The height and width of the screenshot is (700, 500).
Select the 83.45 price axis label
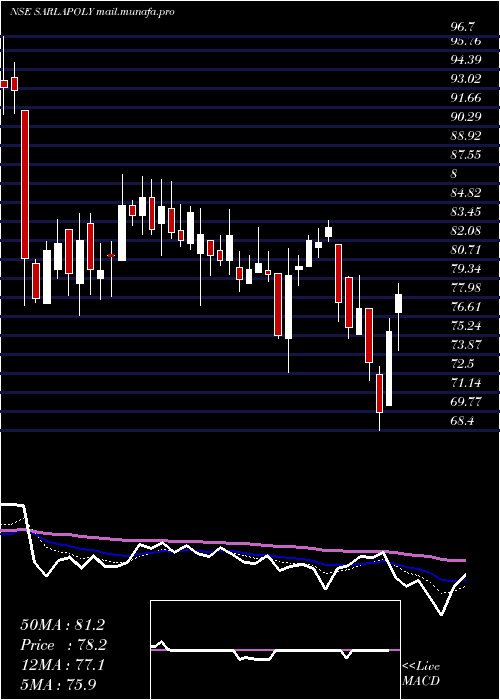click(466, 212)
